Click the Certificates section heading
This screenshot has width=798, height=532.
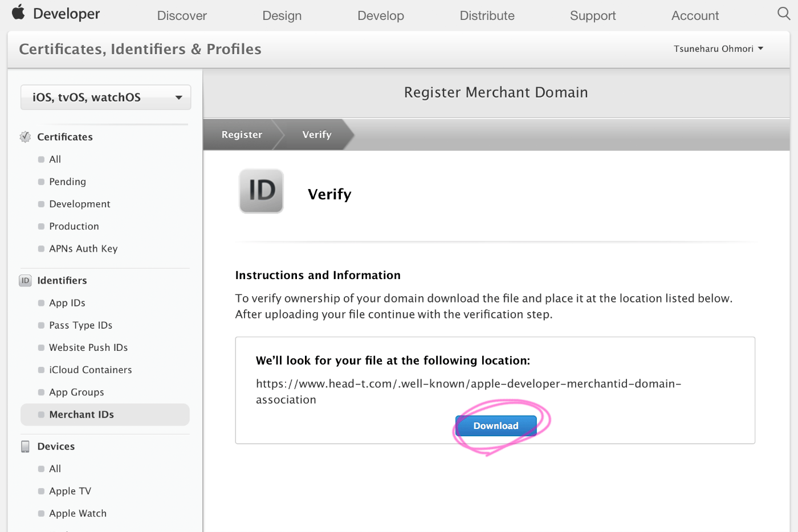[x=65, y=137]
